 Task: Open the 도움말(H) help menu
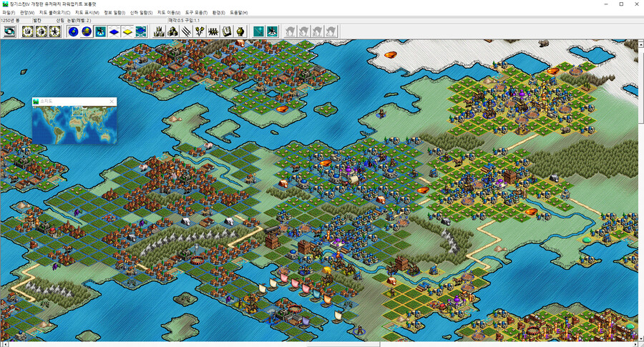click(238, 13)
